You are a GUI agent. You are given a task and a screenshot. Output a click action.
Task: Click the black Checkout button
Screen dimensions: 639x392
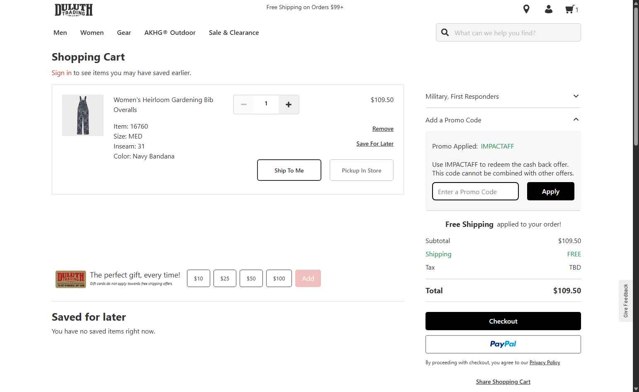pos(503,321)
